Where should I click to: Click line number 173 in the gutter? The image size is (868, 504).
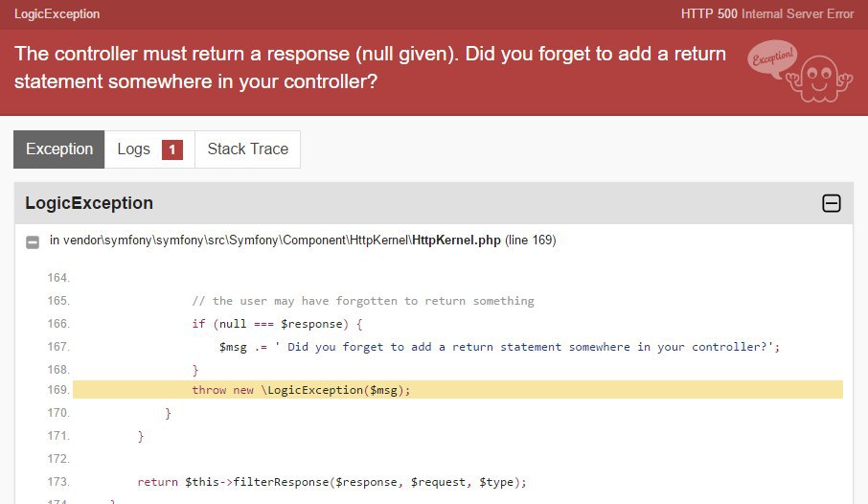click(57, 481)
